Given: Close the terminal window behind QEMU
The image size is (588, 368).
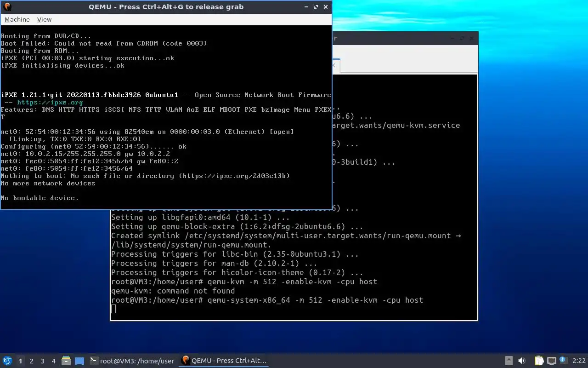Looking at the screenshot, I should [472, 39].
